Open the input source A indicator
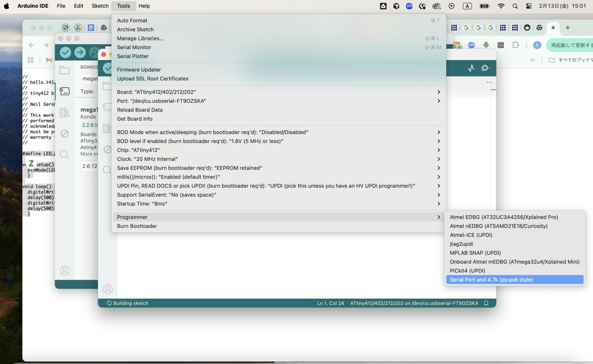The height and width of the screenshot is (364, 593). coord(467,6)
